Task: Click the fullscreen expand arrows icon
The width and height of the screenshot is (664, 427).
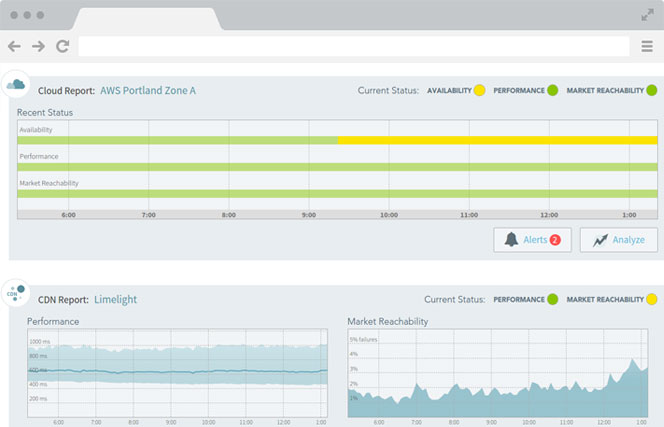Action: [646, 15]
